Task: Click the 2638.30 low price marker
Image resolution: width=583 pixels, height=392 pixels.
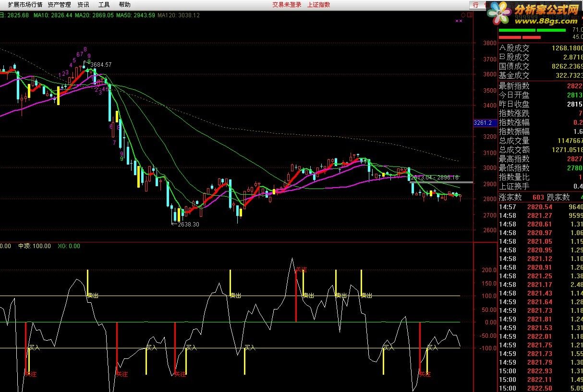Action: pyautogui.click(x=188, y=224)
